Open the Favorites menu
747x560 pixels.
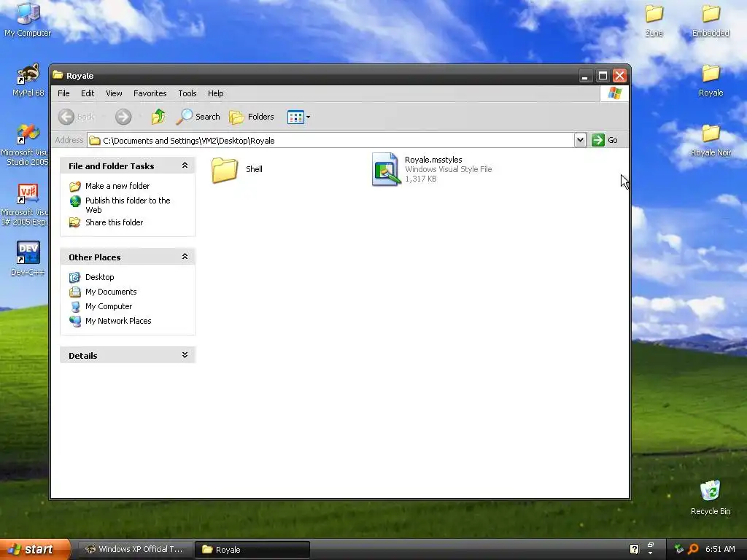(x=150, y=93)
